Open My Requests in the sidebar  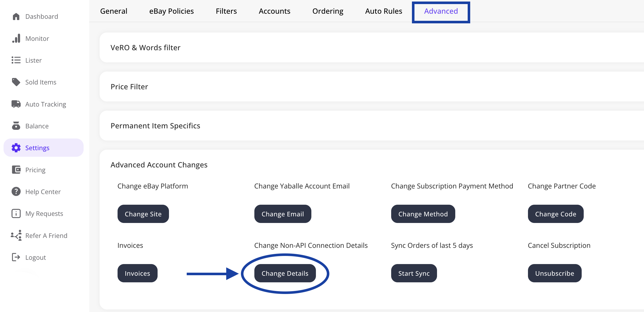click(44, 214)
